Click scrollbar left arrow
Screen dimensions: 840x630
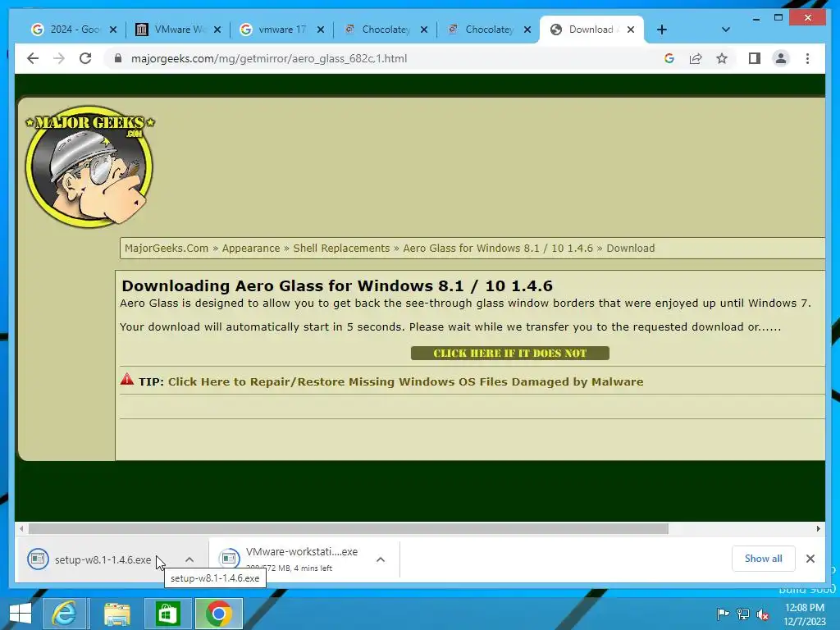coord(21,529)
